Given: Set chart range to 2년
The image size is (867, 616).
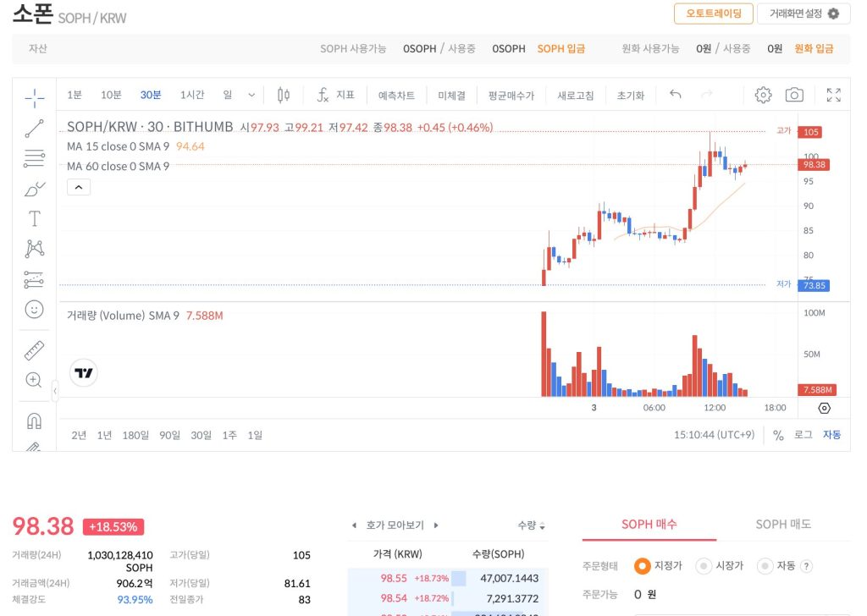Looking at the screenshot, I should point(79,435).
